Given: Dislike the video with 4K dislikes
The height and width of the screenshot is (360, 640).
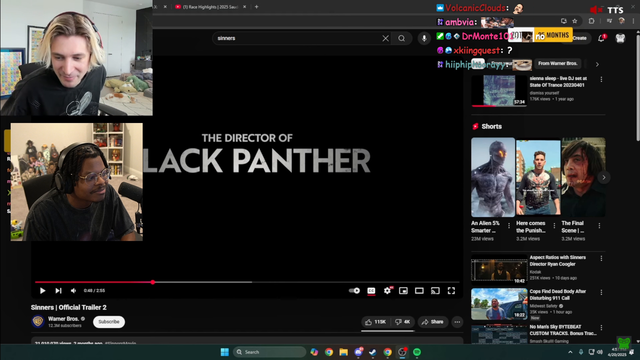Looking at the screenshot, I should tap(402, 322).
